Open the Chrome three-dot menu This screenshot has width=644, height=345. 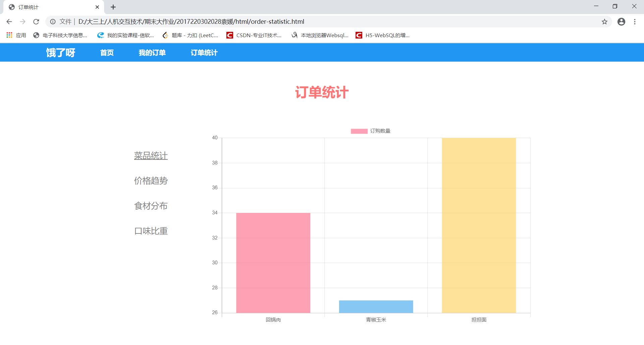[x=635, y=21]
